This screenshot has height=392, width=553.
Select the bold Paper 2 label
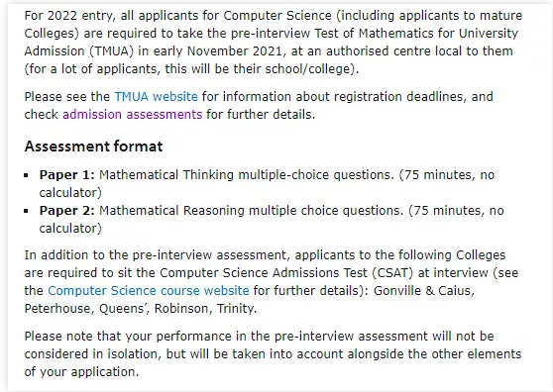[x=67, y=211]
